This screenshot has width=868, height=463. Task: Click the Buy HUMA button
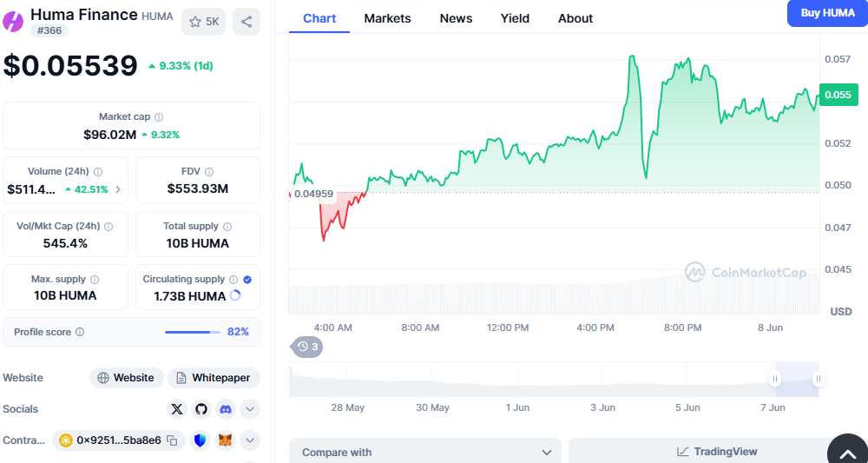click(827, 13)
